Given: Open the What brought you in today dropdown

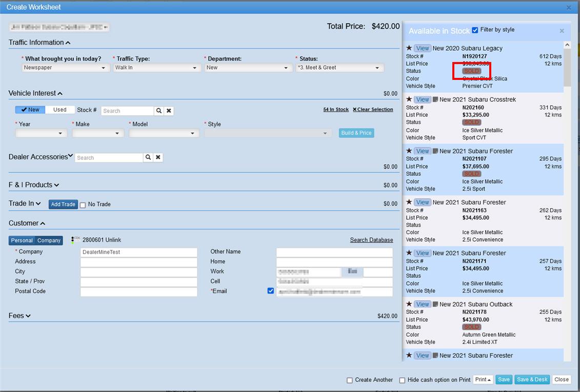Looking at the screenshot, I should click(x=66, y=68).
